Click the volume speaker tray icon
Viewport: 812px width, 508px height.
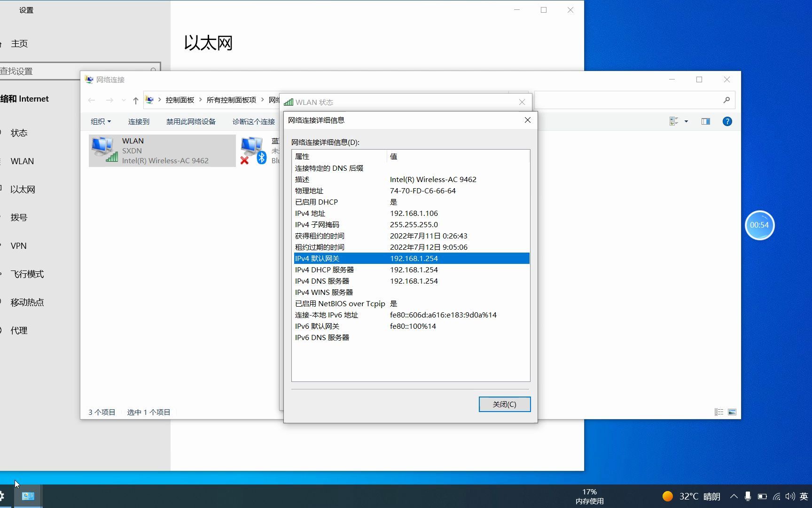pos(790,496)
